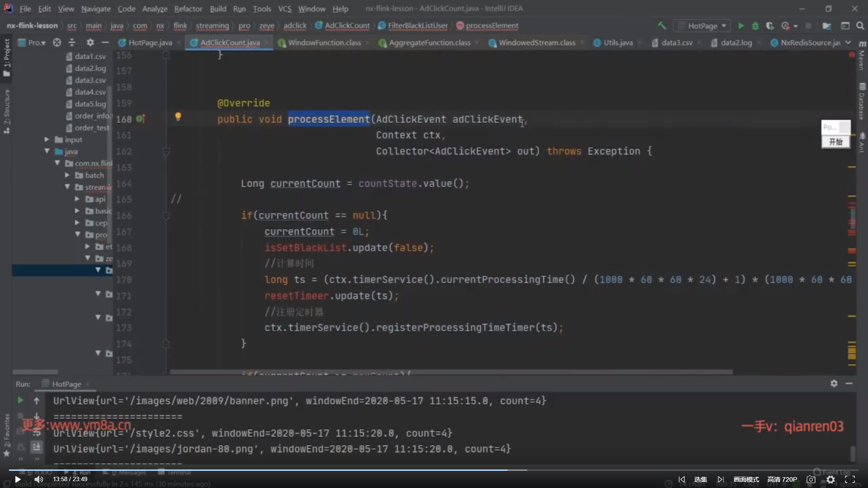Viewport: 868px width, 488px height.
Task: Click the video screenshot camera icon
Action: (x=811, y=479)
